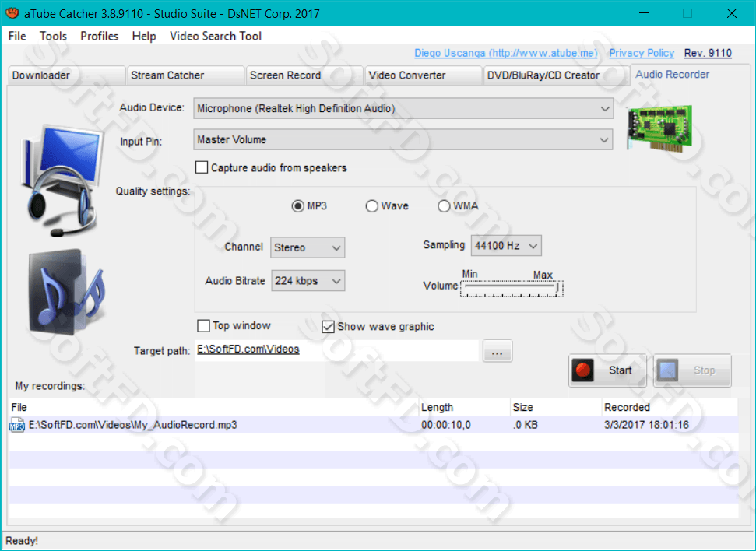The width and height of the screenshot is (756, 551).
Task: Switch to the Video Converter tab
Action: pos(424,75)
